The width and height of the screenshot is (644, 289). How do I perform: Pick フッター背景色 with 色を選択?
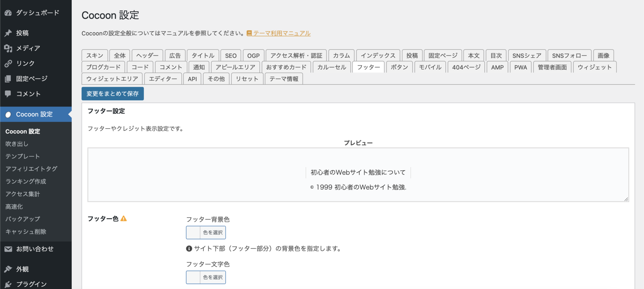(206, 232)
